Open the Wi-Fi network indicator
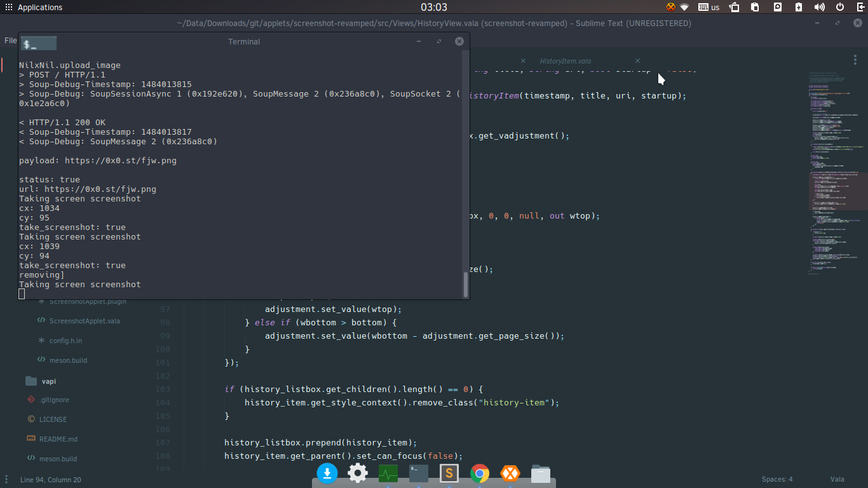The image size is (868, 488). 684,7
